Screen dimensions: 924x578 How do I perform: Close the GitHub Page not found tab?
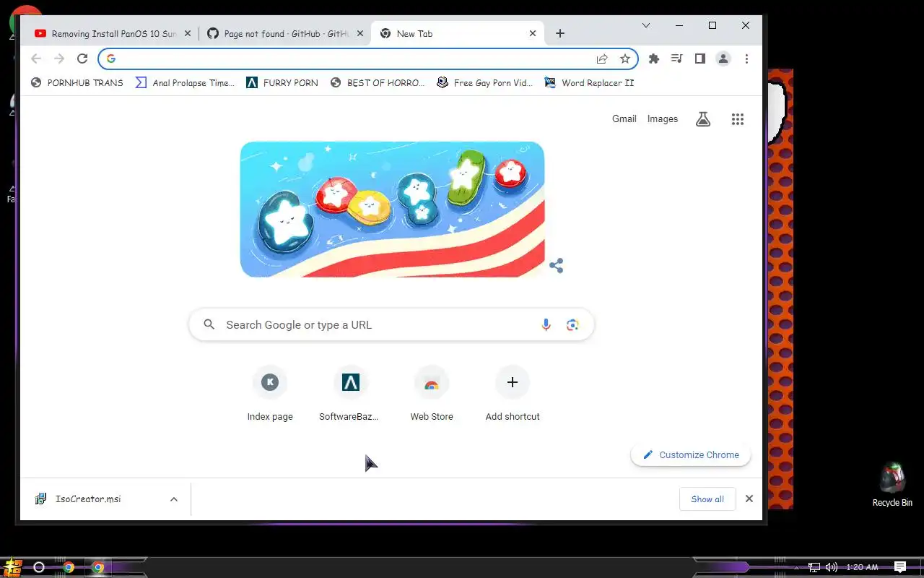360,33
